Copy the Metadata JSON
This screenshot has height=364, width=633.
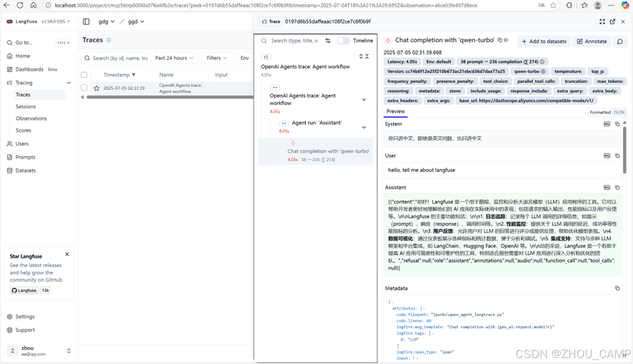(x=617, y=288)
